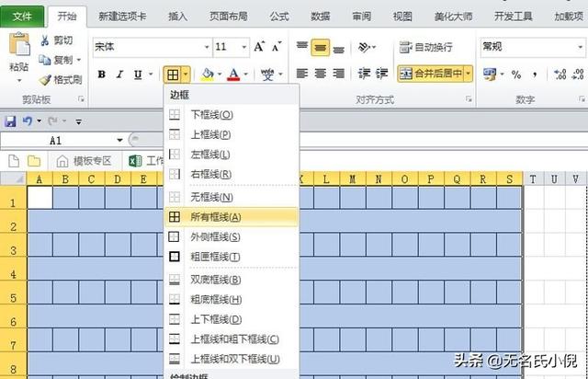Toggle Bold formatting
This screenshot has width=588, height=379.
click(x=102, y=75)
